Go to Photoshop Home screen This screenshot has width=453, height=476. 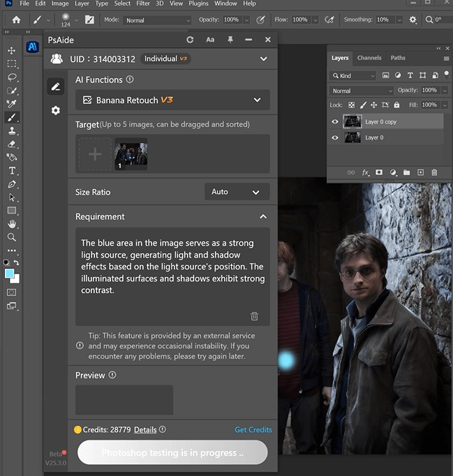[x=16, y=20]
